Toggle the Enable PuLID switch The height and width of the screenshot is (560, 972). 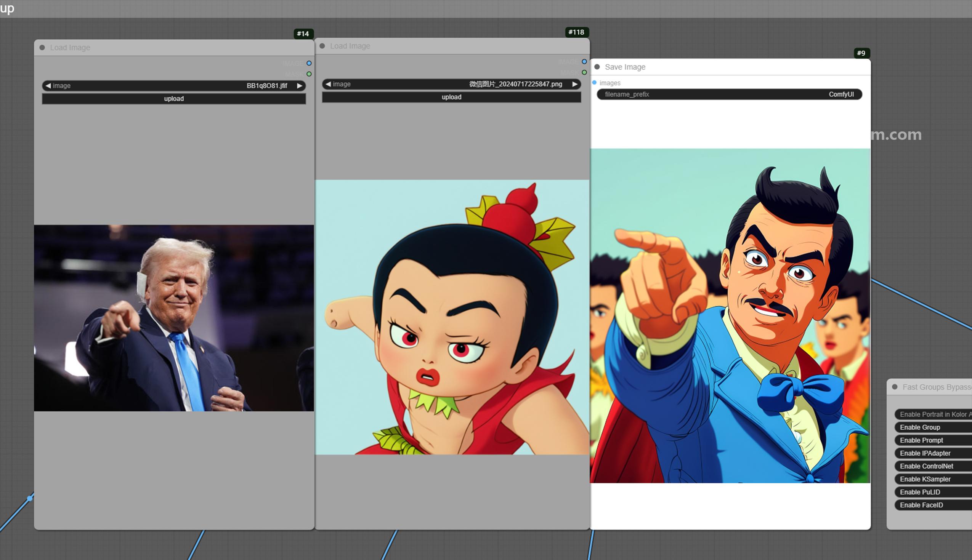(x=933, y=492)
